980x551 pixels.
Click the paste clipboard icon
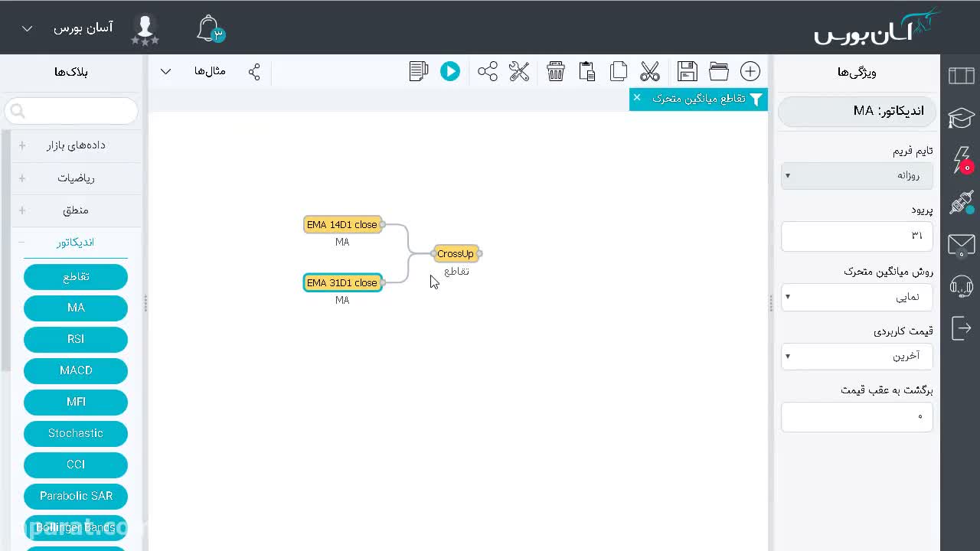click(587, 71)
